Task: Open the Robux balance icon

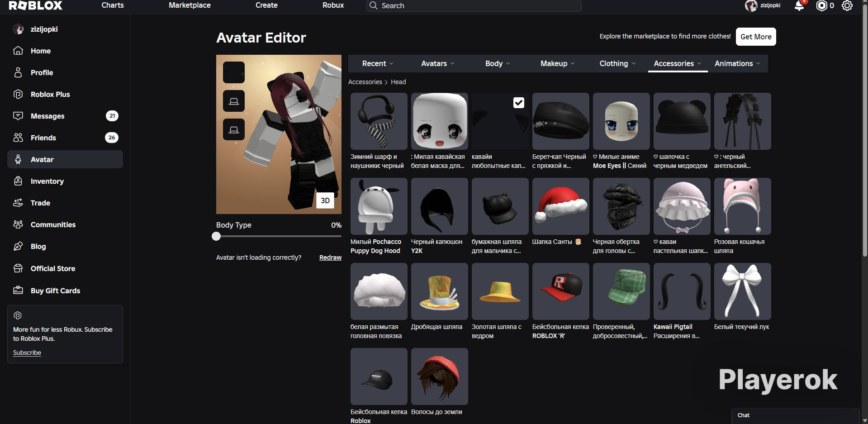Action: click(x=821, y=5)
